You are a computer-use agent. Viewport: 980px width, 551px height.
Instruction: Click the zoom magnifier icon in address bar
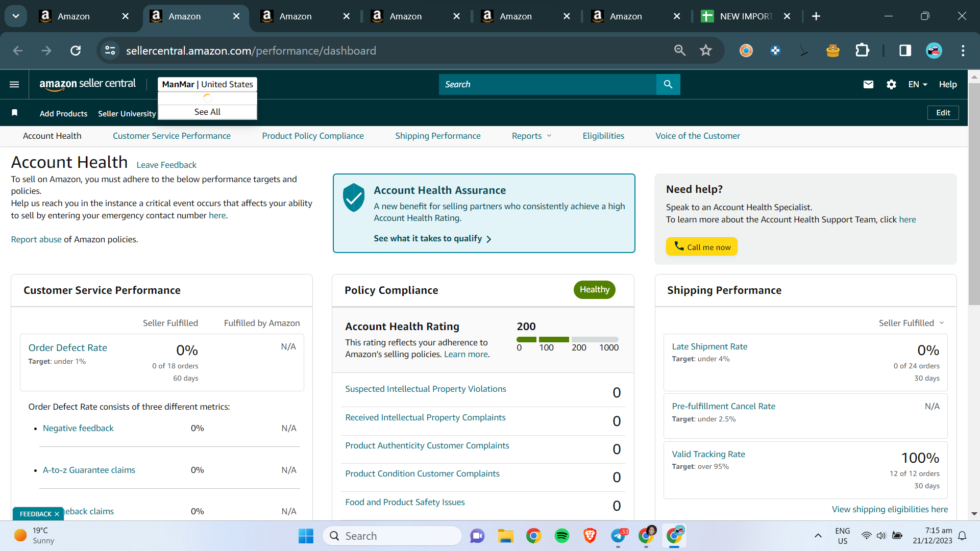pos(679,51)
